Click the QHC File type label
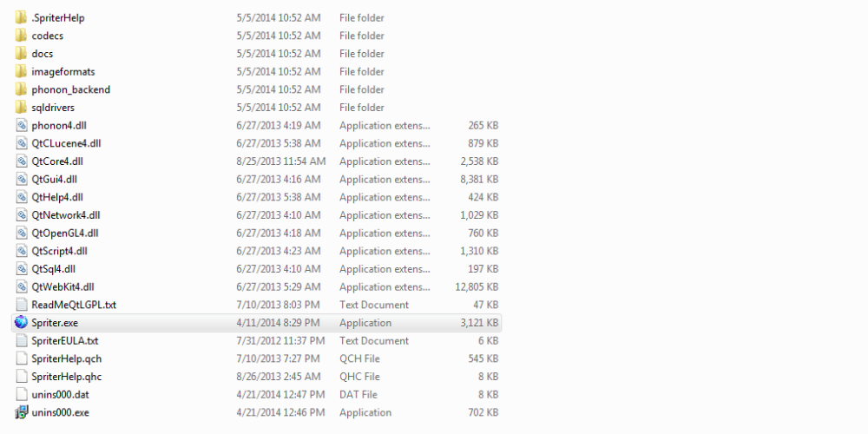 click(360, 377)
